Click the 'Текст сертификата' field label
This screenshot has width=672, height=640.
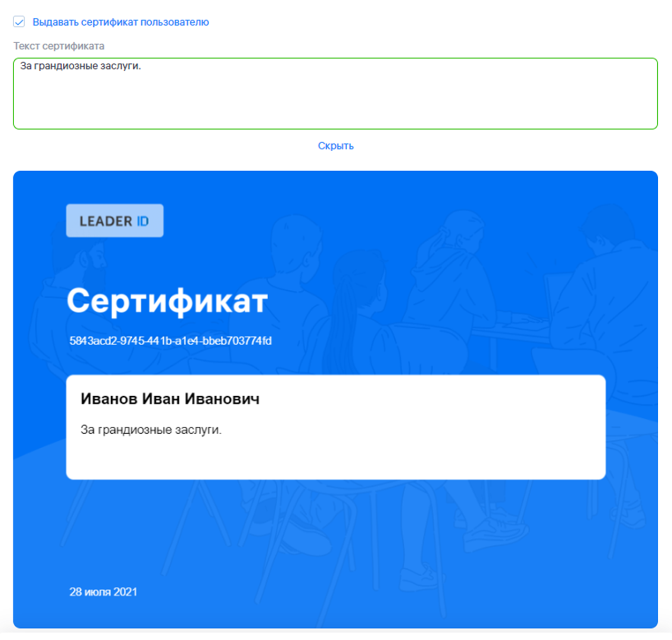[59, 46]
